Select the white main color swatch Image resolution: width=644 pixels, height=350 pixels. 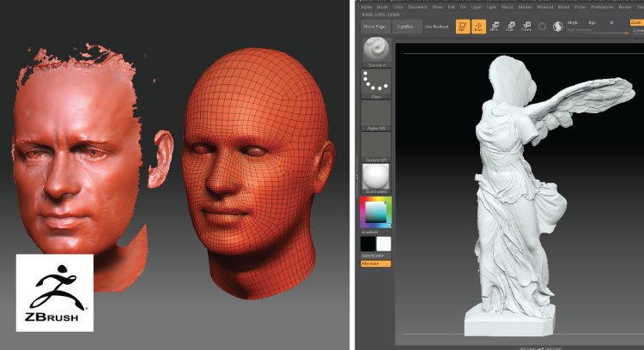pyautogui.click(x=384, y=244)
